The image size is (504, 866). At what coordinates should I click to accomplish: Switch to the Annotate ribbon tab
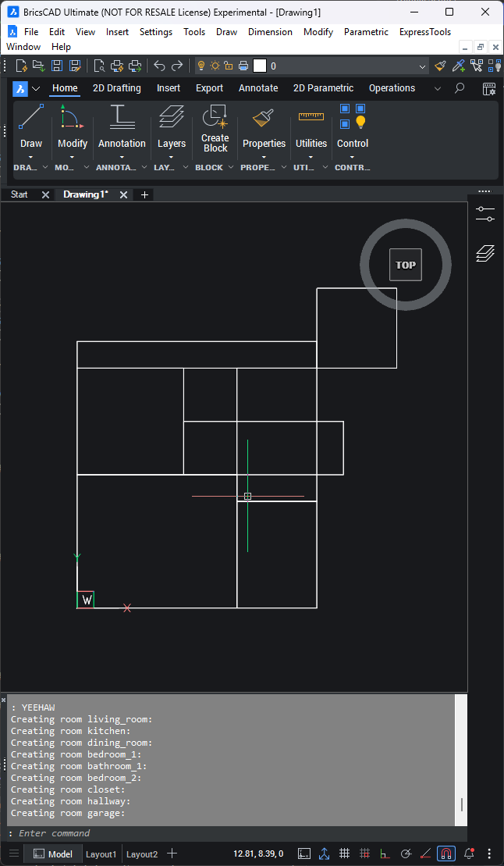tap(258, 88)
